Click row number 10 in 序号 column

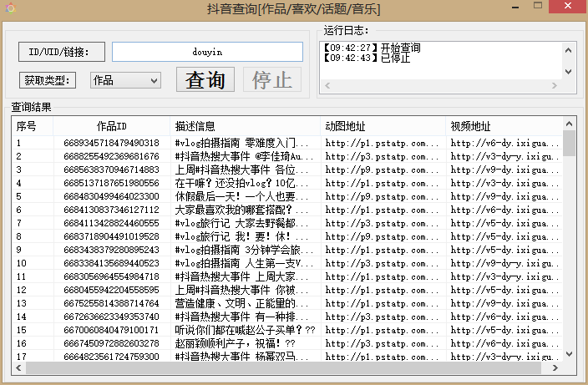pos(22,263)
